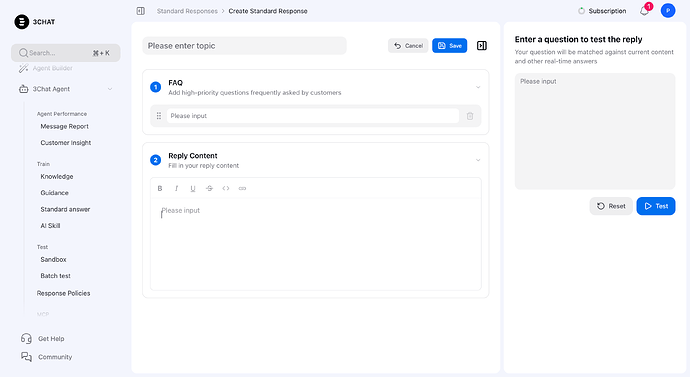Screen dimensions: 690x377
Task: Collapse the right test panel icon
Action: 482,46
